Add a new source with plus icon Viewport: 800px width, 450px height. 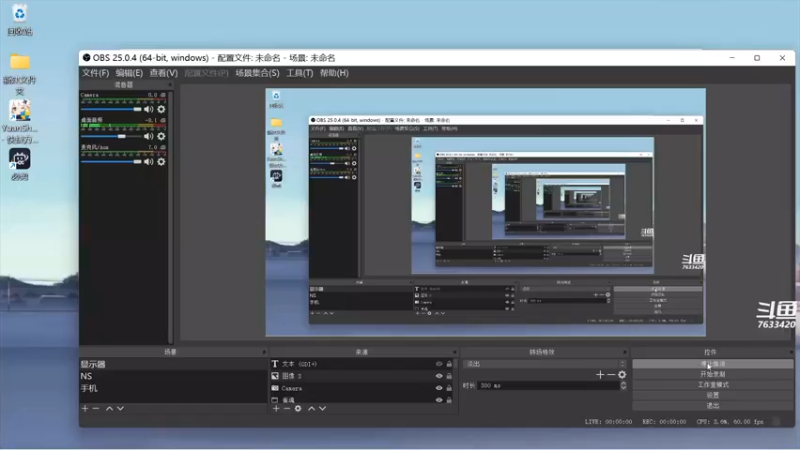[x=276, y=408]
